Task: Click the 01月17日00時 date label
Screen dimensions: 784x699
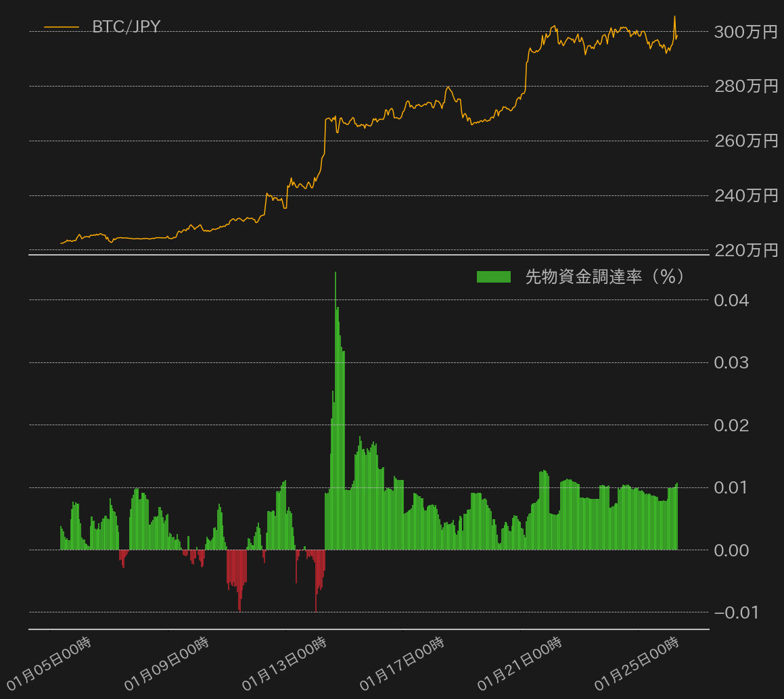Action: click(402, 664)
